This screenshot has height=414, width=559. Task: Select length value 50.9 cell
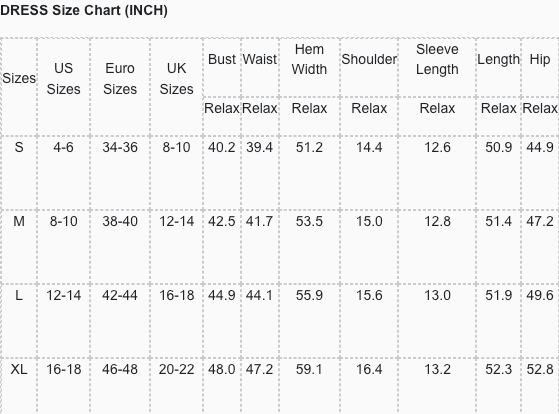(498, 147)
